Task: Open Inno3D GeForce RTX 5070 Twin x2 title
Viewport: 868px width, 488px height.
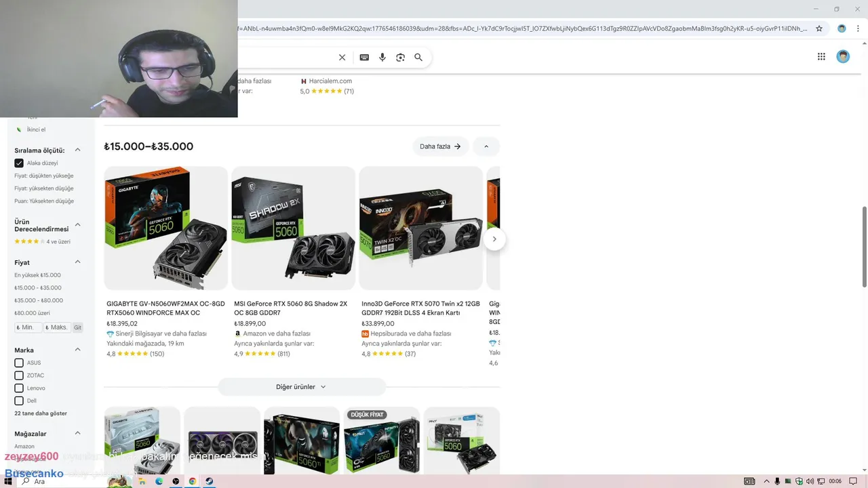Action: pos(420,308)
